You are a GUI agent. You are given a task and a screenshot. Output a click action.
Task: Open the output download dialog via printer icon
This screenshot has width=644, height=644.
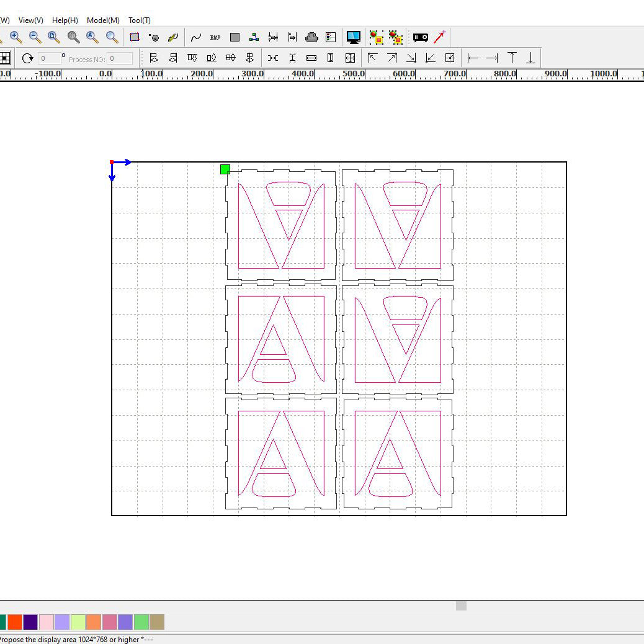311,37
